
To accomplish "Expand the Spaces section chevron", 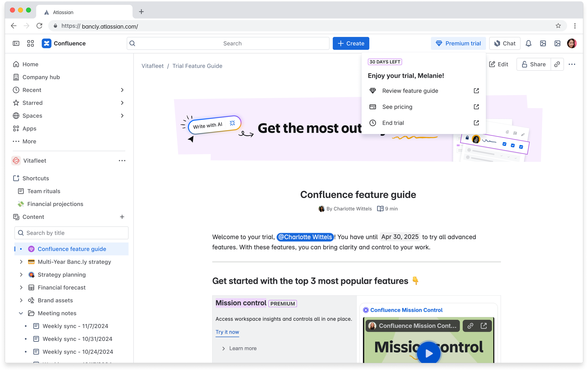I will pos(122,116).
